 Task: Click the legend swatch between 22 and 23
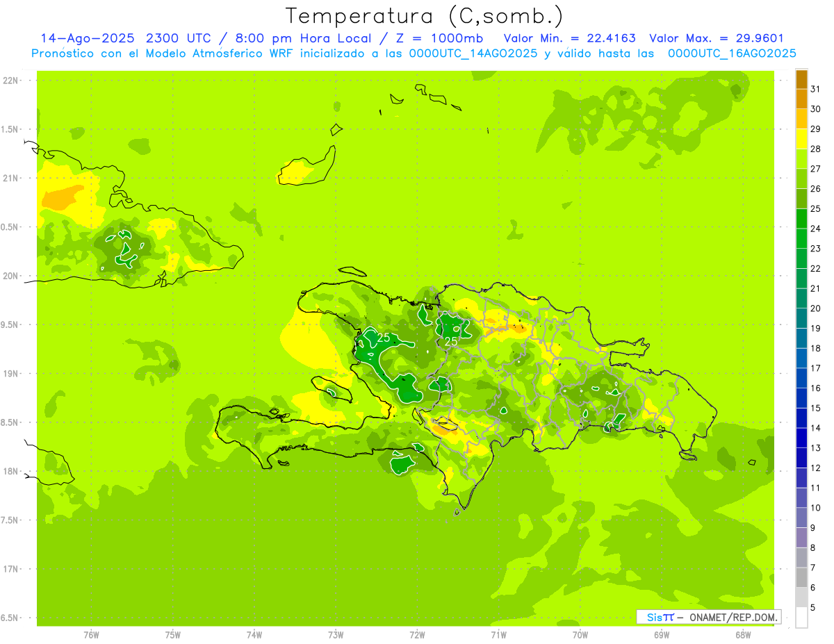pos(801,258)
